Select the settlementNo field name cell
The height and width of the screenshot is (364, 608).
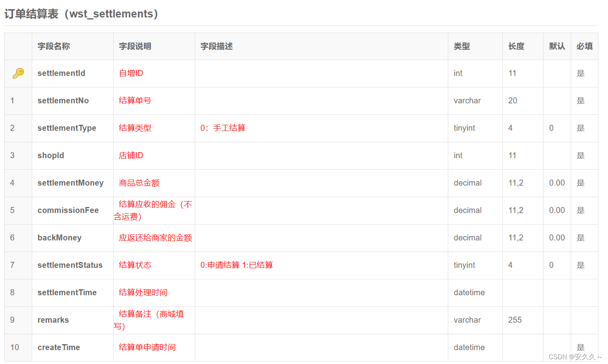pyautogui.click(x=63, y=101)
